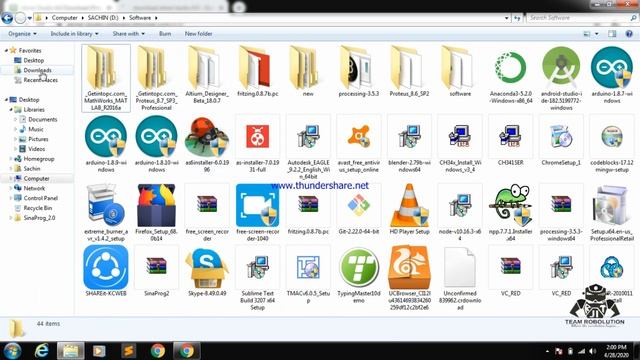
Task: Select the arduino-1.8.10-windows installer
Action: [156, 144]
